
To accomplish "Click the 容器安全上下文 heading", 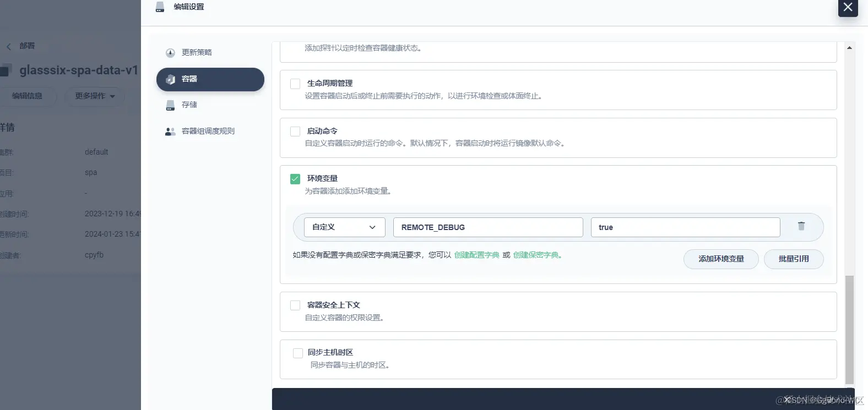I will (x=333, y=305).
